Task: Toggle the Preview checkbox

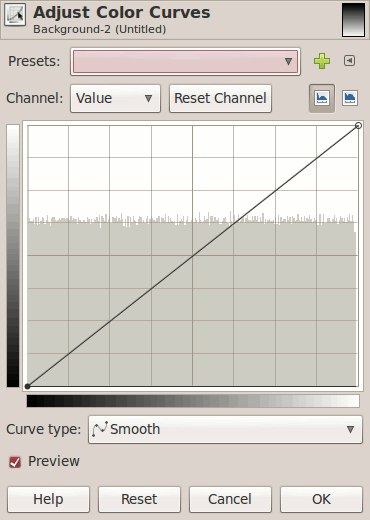Action: (x=15, y=462)
